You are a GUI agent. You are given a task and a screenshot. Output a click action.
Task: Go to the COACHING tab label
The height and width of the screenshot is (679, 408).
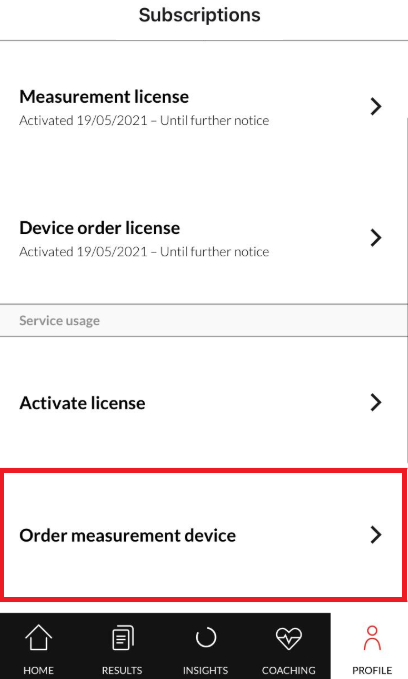point(288,670)
